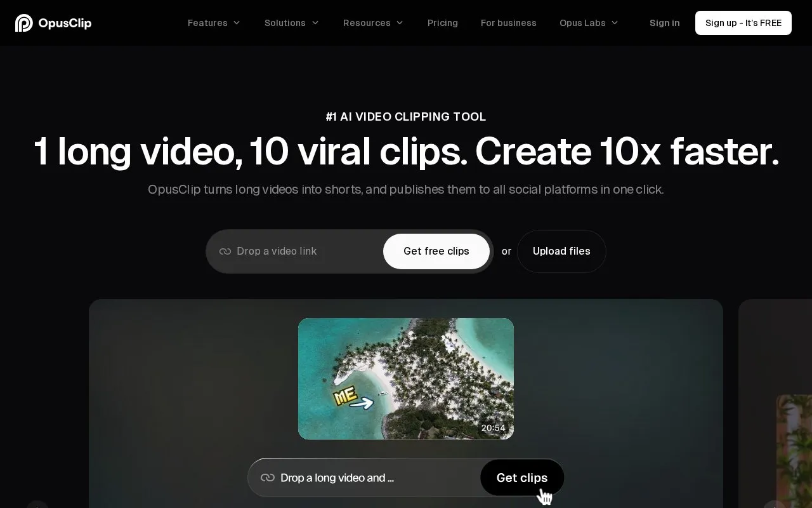Click the link icon beside "Drop a video link"
Screen dimensions: 812x508
[x=225, y=251]
